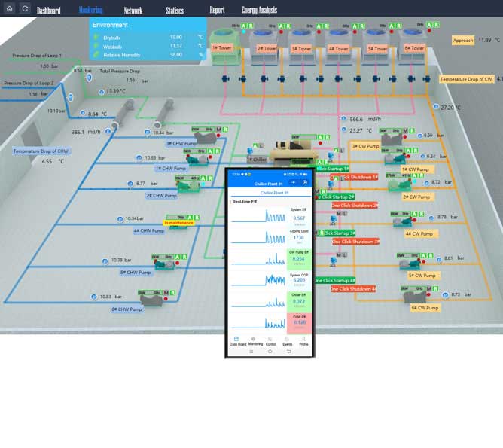The height and width of the screenshot is (448, 503).
Task: Open Control tab in mobile app
Action: click(271, 343)
